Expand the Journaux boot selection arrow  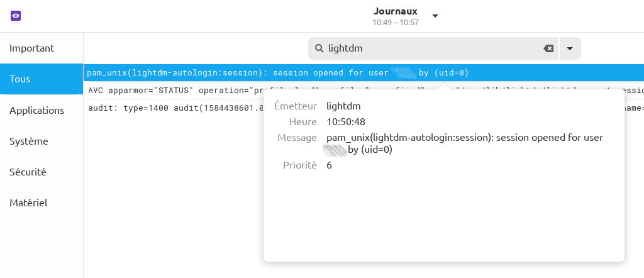point(435,16)
